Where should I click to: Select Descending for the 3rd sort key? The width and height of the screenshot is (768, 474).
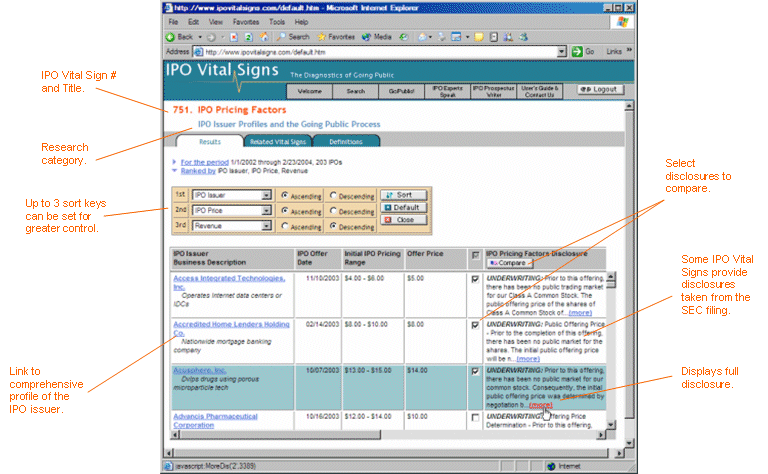333,226
